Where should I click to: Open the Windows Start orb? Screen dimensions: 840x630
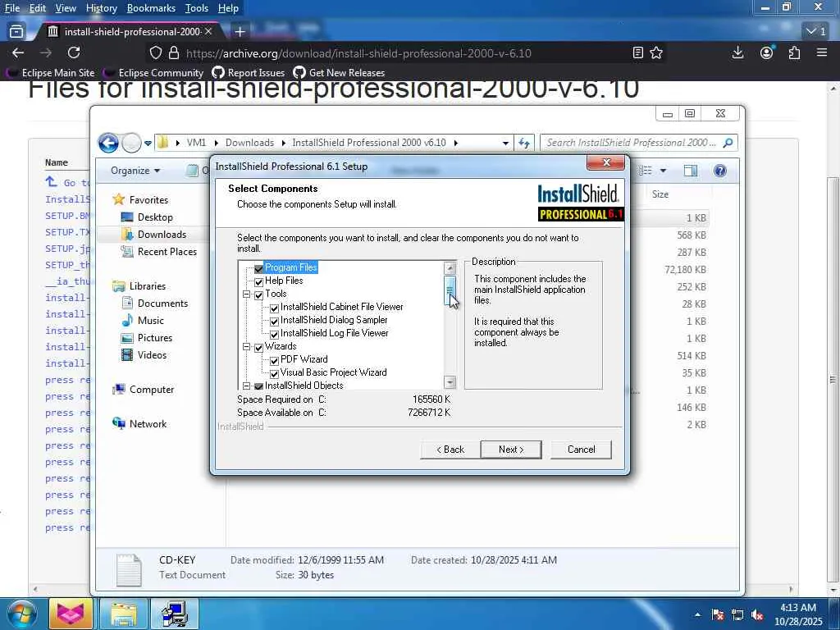tap(21, 614)
